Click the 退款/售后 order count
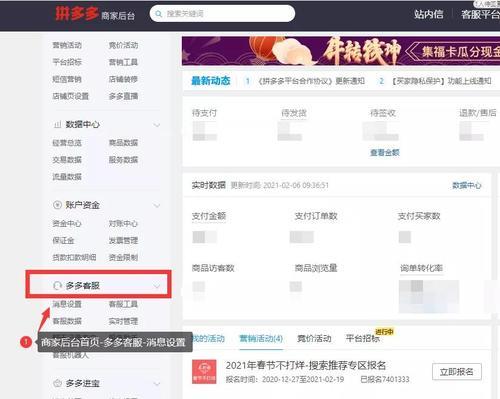 pyautogui.click(x=471, y=131)
